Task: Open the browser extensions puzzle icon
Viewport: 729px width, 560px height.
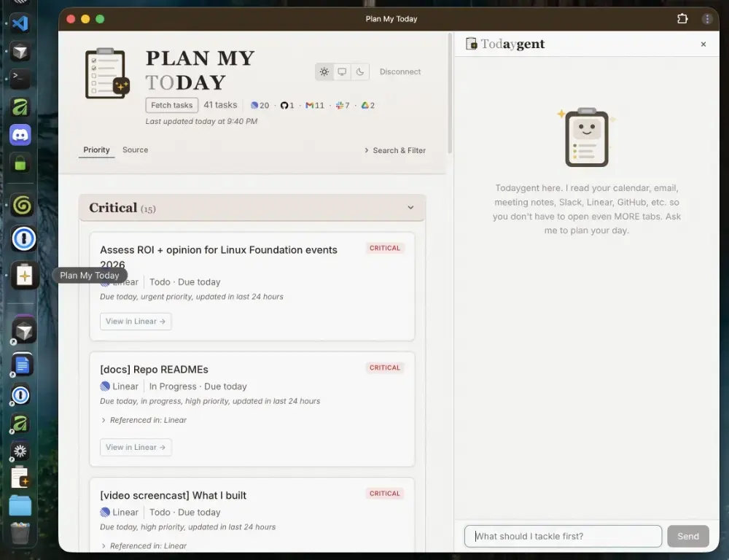Action: tap(682, 19)
